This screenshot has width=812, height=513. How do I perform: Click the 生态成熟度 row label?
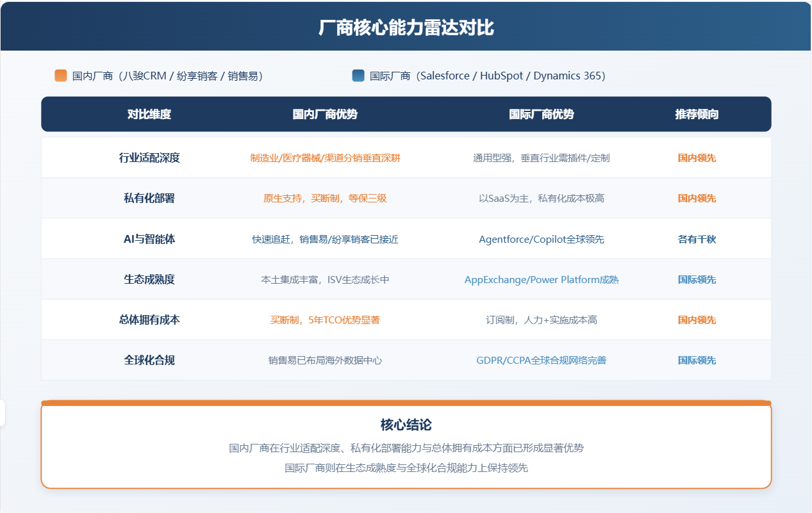(x=149, y=279)
